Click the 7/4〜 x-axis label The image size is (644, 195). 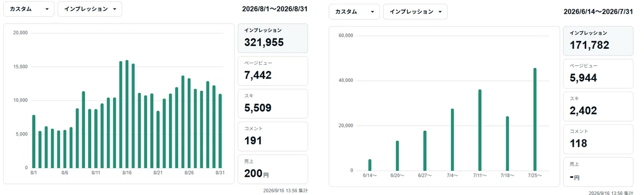pyautogui.click(x=452, y=176)
